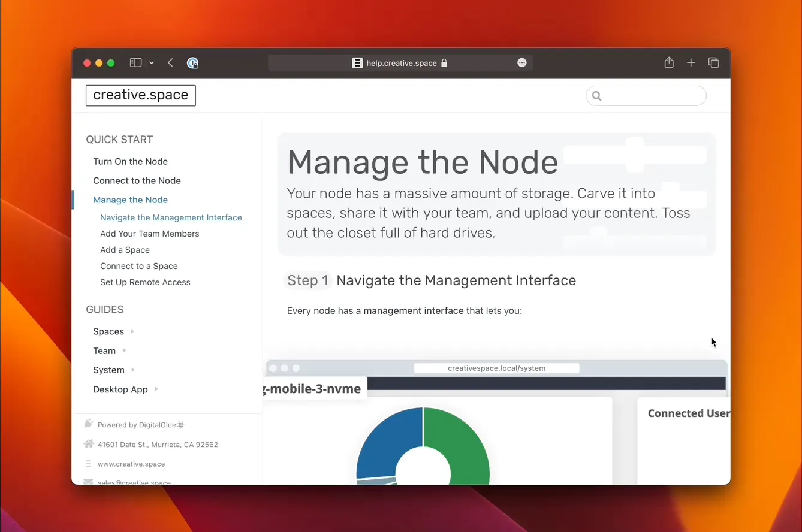Viewport: 802px width, 532px height.
Task: Open the Navigate the Management Interface link
Action: pyautogui.click(x=171, y=217)
